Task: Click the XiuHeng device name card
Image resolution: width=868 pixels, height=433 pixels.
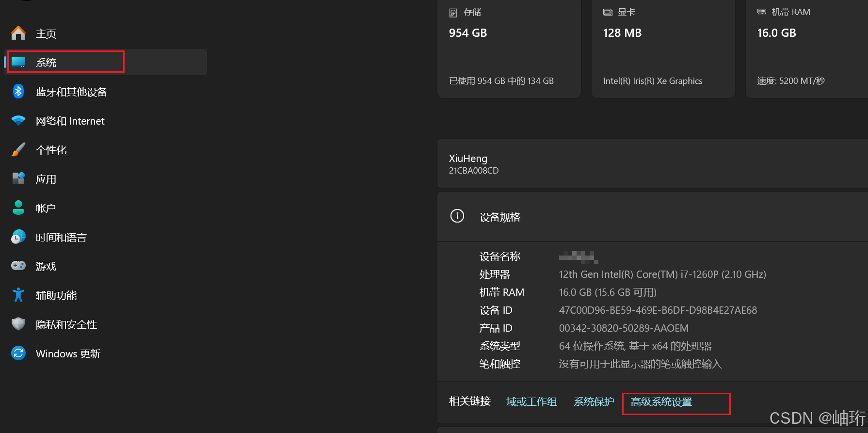Action: pyautogui.click(x=653, y=163)
